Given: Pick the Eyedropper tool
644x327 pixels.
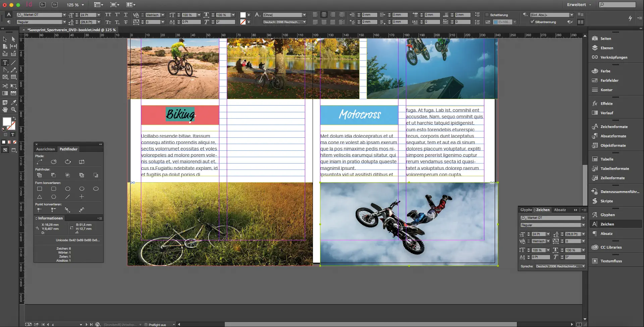Looking at the screenshot, I should (13, 103).
